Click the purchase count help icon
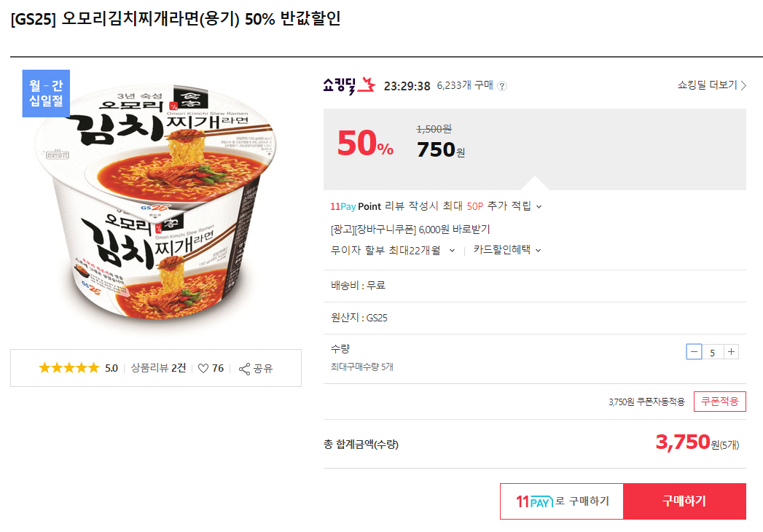Screen dimensions: 763x532 (x=502, y=86)
